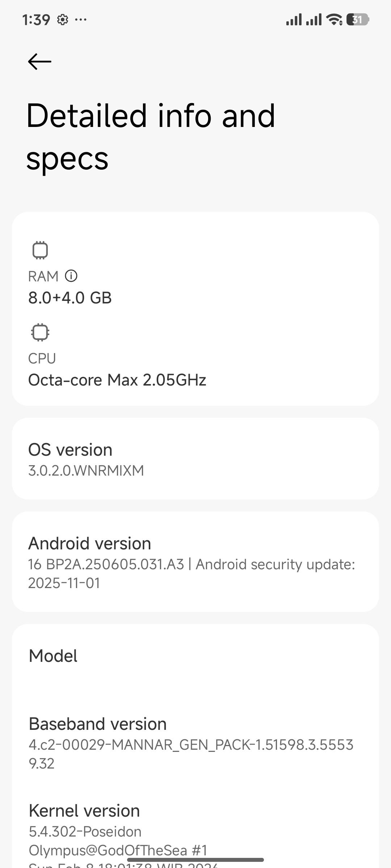Tap the first cellular signal icon
Image resolution: width=391 pixels, height=868 pixels.
pos(294,20)
